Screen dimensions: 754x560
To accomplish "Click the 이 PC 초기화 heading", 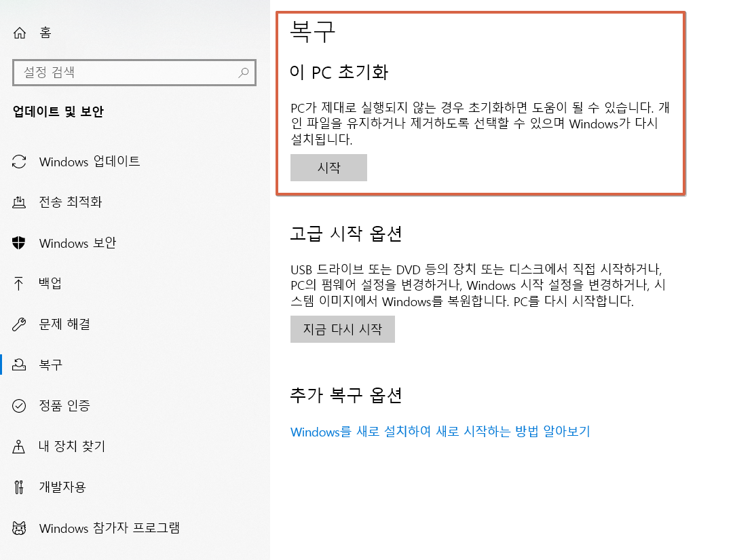I will point(339,72).
